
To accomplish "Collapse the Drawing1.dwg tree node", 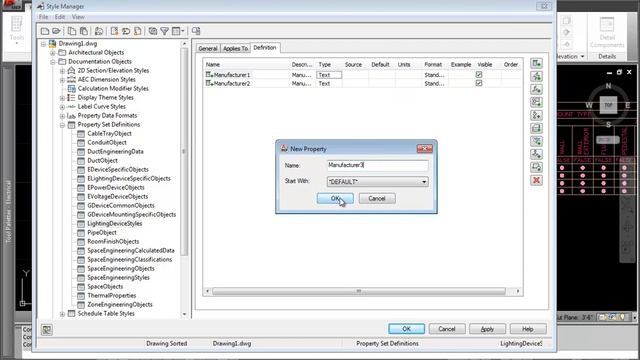I will (x=43, y=44).
